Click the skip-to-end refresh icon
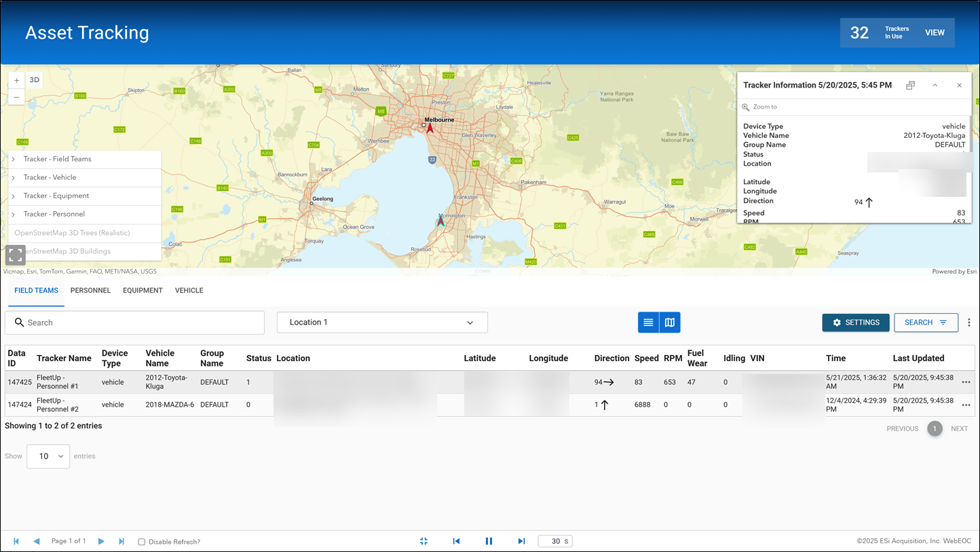This screenshot has height=552, width=980. [x=521, y=541]
